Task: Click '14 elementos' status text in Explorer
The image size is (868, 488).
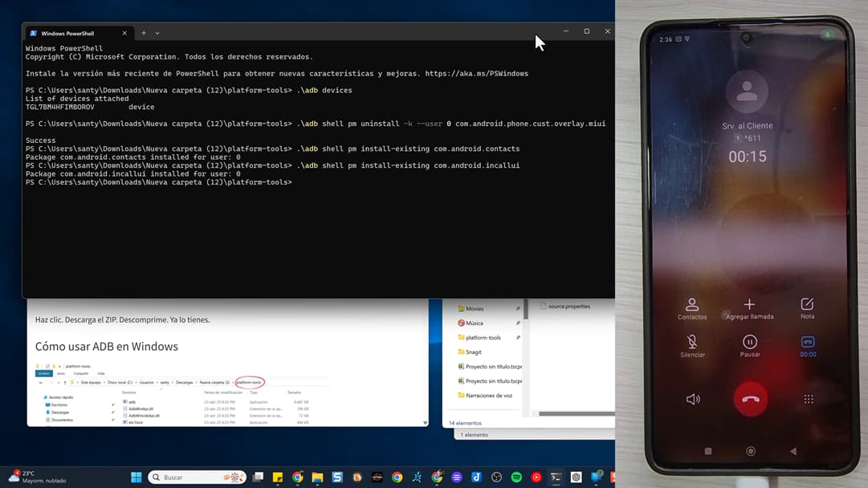Action: [465, 423]
